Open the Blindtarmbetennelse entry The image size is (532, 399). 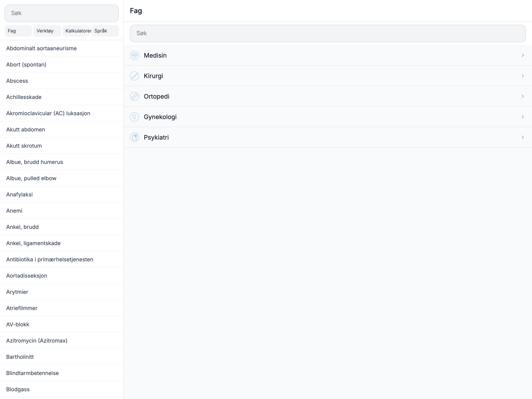click(x=61, y=373)
